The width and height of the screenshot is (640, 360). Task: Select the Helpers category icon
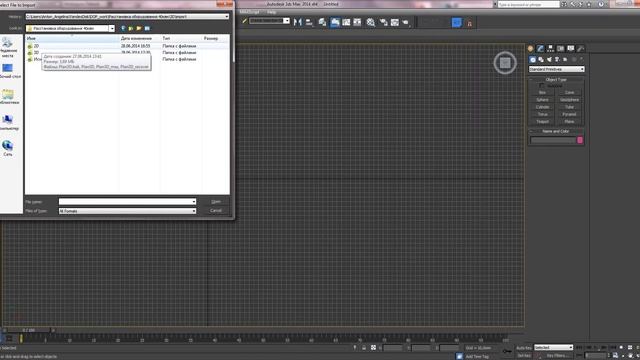pos(565,60)
